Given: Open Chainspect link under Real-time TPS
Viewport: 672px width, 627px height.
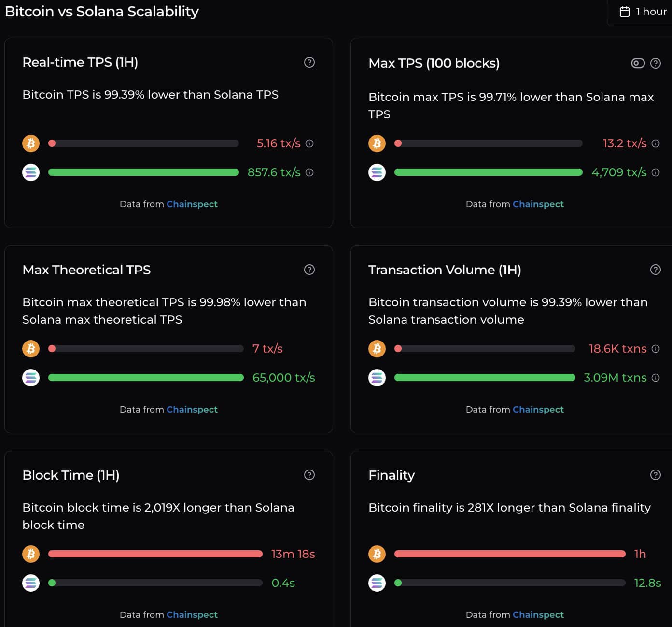Looking at the screenshot, I should [192, 204].
